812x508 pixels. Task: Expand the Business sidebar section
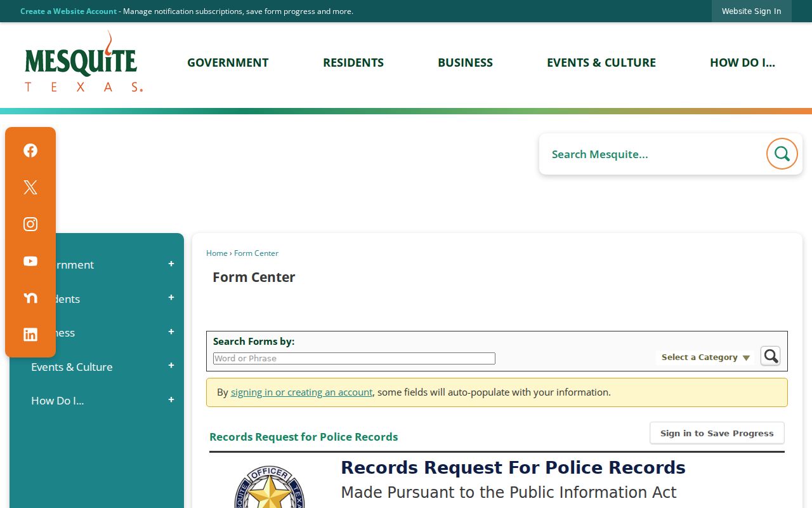pyautogui.click(x=171, y=332)
